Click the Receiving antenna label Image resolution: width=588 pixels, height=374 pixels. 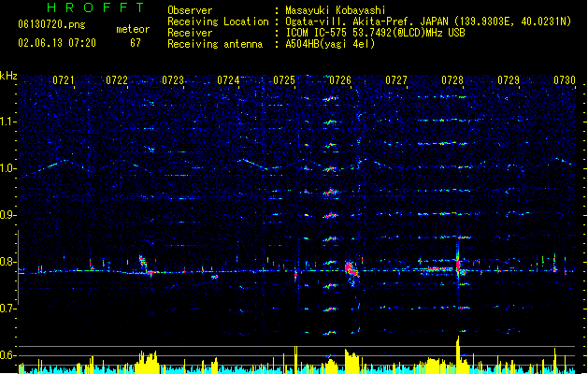(x=215, y=44)
